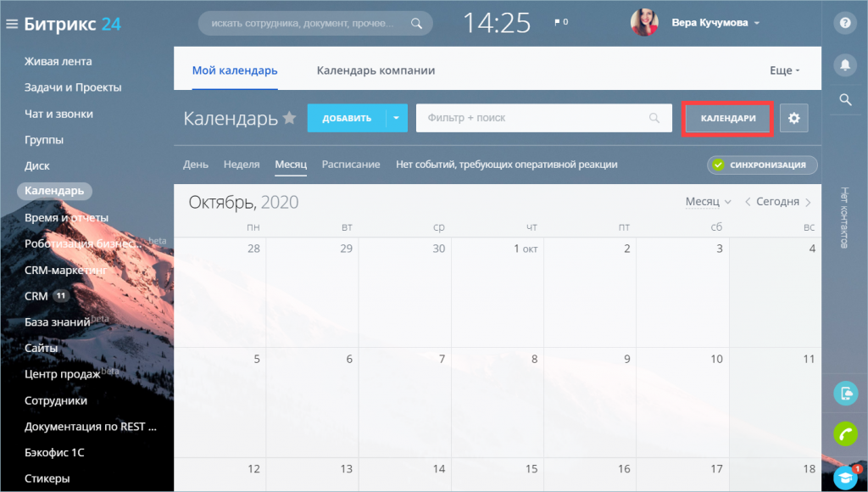Click the Календари button
The width and height of the screenshot is (868, 492).
pyautogui.click(x=728, y=119)
